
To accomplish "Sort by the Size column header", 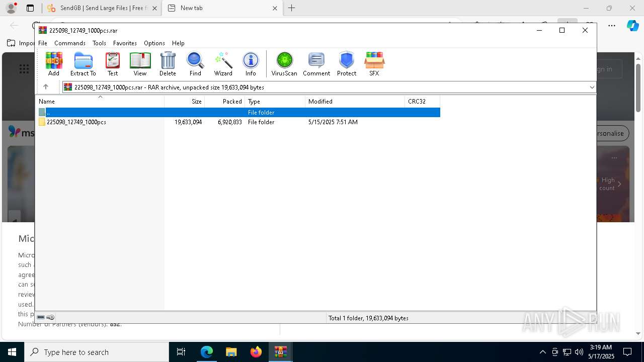I will (x=185, y=102).
